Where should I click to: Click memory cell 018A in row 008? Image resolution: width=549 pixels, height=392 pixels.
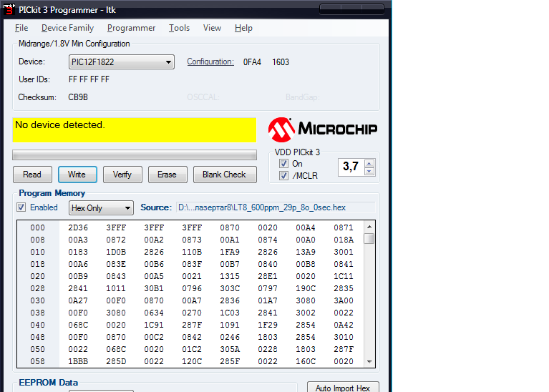pyautogui.click(x=344, y=240)
